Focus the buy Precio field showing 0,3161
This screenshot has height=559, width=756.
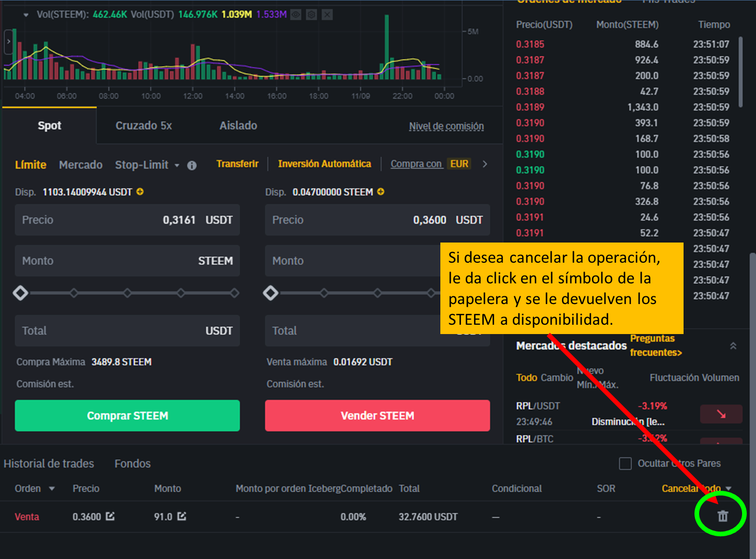point(127,220)
